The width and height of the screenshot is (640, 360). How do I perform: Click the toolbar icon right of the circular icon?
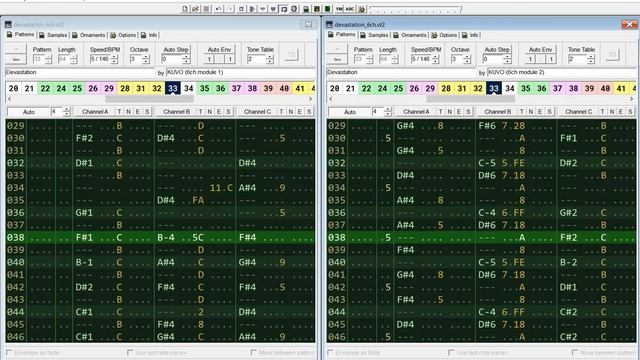point(306,9)
